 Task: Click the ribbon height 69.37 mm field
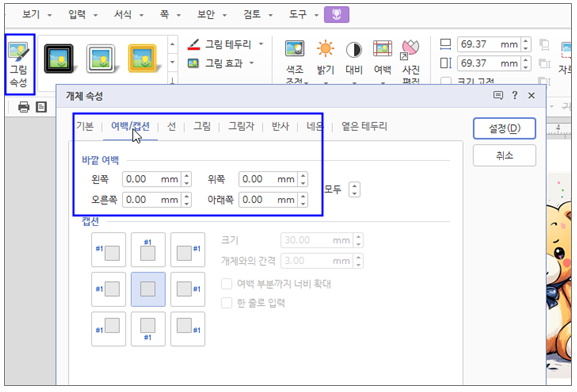pyautogui.click(x=489, y=63)
